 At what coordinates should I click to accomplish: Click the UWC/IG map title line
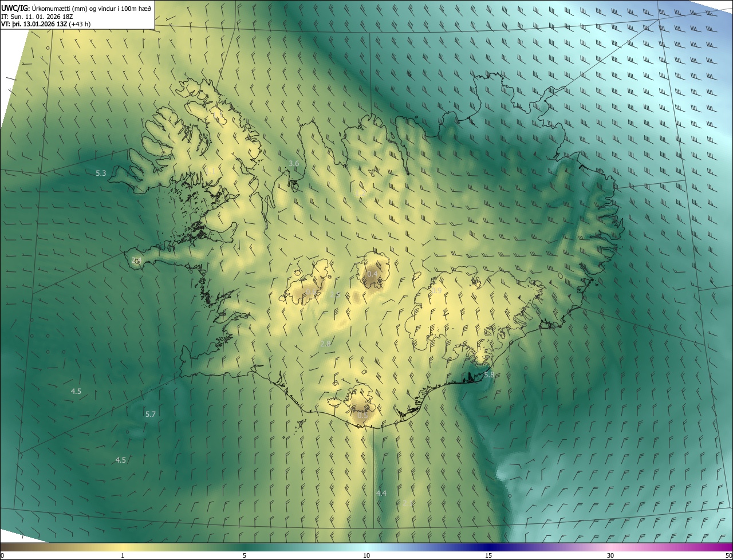pyautogui.click(x=76, y=7)
